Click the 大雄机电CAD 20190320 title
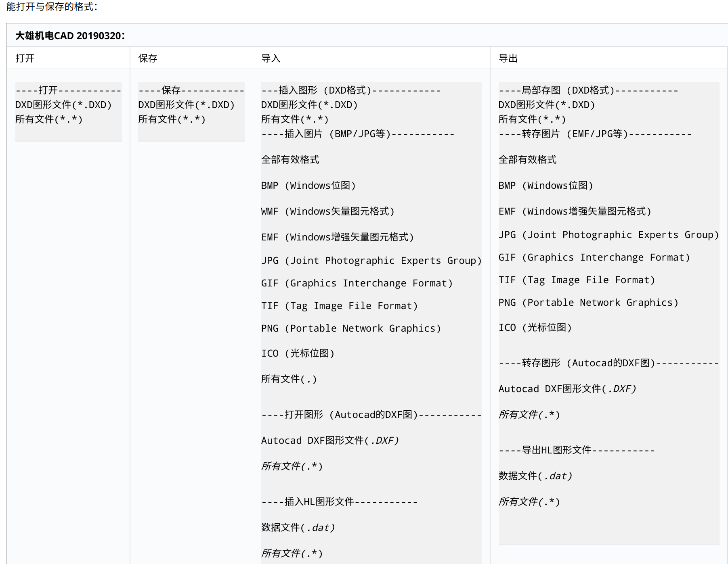Image resolution: width=728 pixels, height=564 pixels. 69,36
